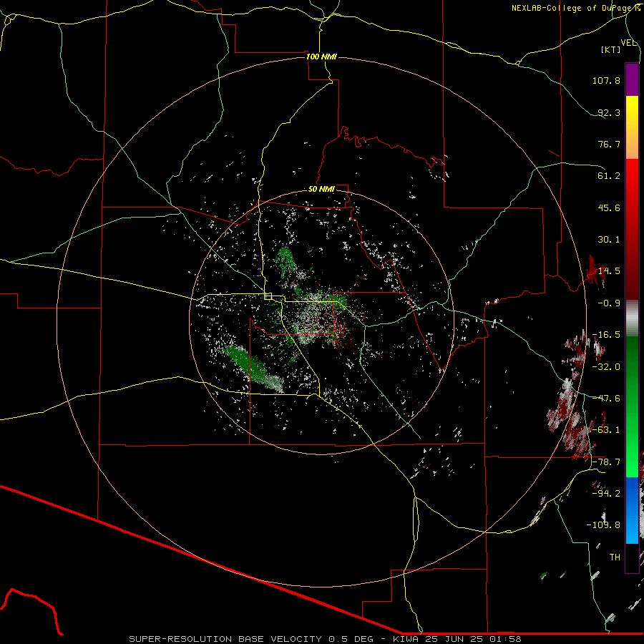Select the 61.2 scale value

(609, 176)
